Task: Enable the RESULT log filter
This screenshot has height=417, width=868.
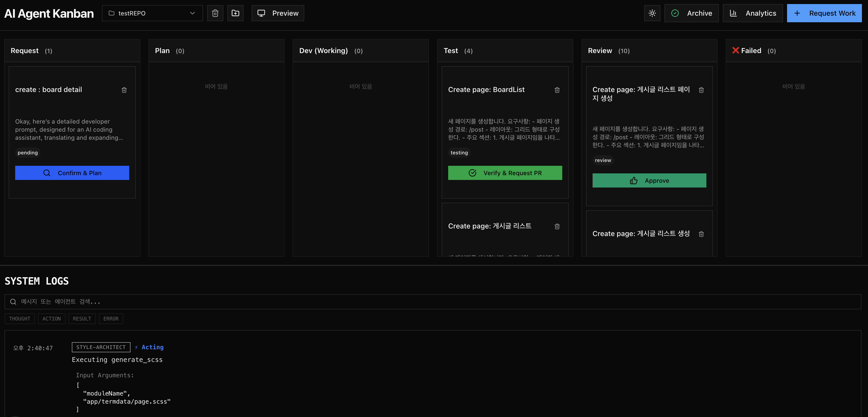Action: (82, 319)
